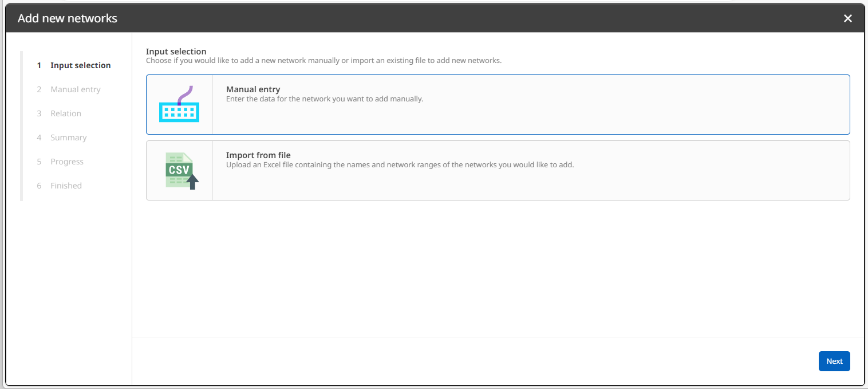Close the Add new networks dialog
The width and height of the screenshot is (868, 389).
click(x=847, y=18)
